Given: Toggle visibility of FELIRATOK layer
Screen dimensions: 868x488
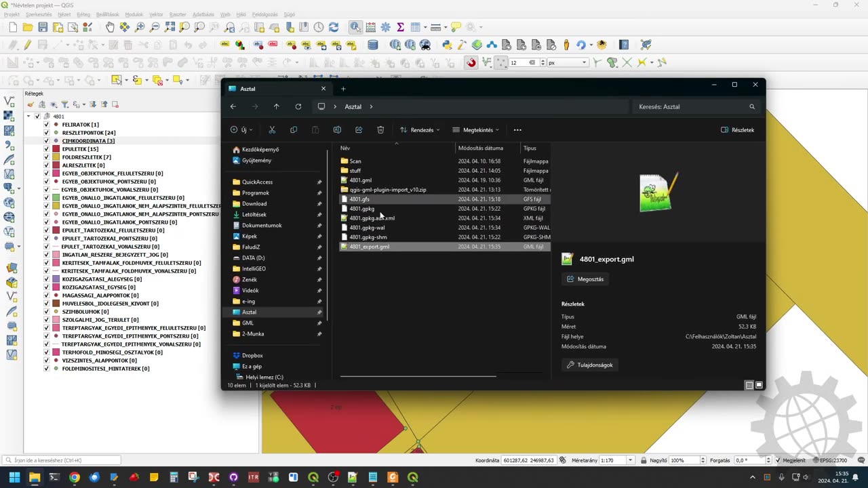Looking at the screenshot, I should 46,125.
